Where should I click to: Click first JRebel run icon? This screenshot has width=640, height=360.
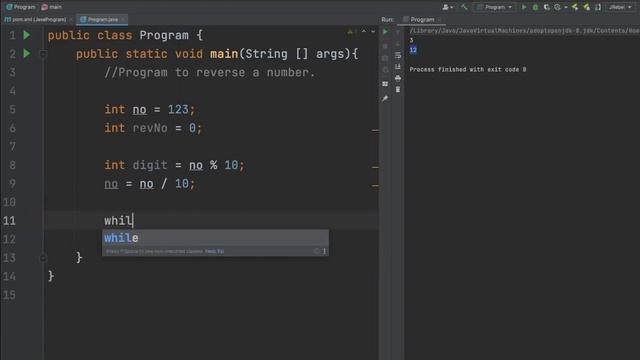[575, 7]
